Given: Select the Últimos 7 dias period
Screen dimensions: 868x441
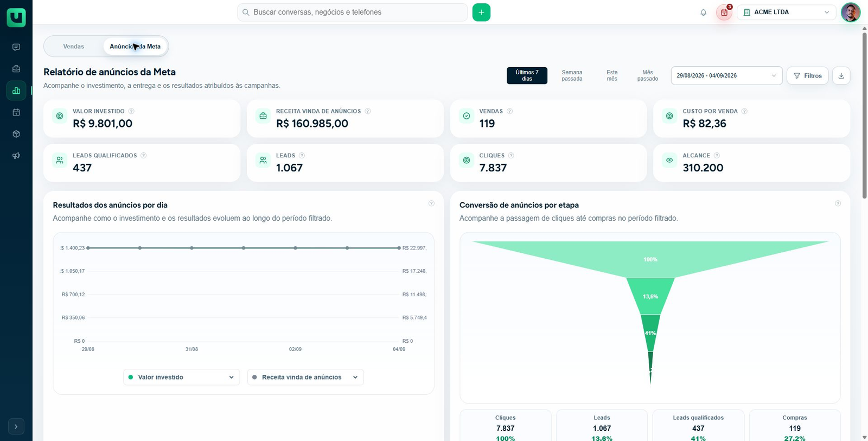Looking at the screenshot, I should 527,75.
